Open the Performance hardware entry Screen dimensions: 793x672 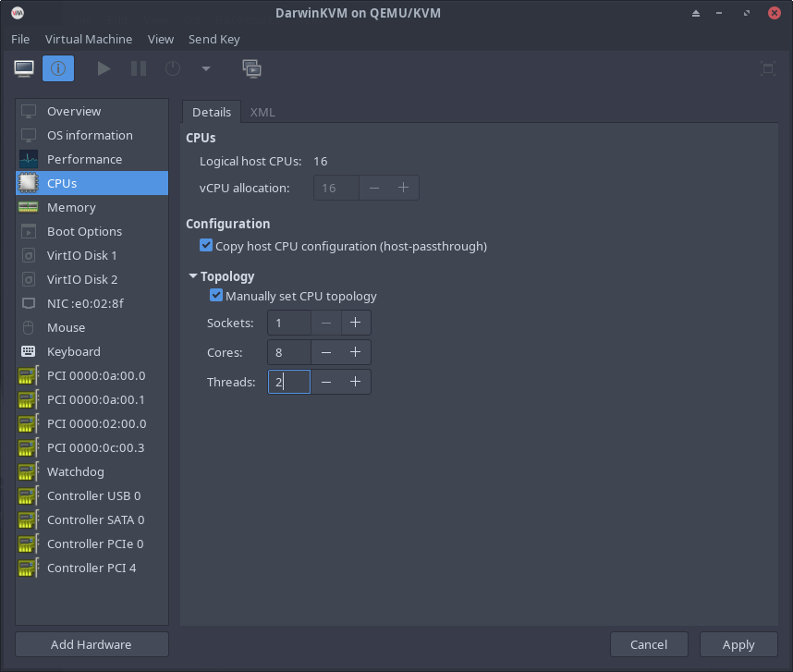point(92,159)
